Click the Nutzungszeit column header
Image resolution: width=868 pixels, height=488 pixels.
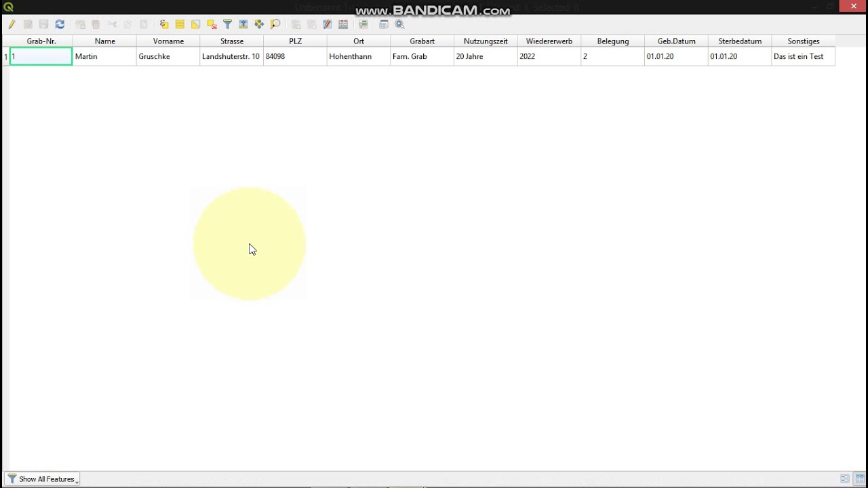pyautogui.click(x=486, y=41)
